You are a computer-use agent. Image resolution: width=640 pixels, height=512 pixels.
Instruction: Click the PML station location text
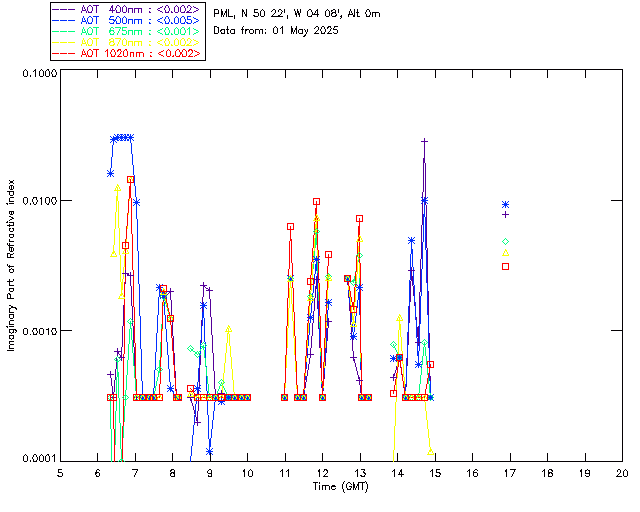click(x=297, y=14)
